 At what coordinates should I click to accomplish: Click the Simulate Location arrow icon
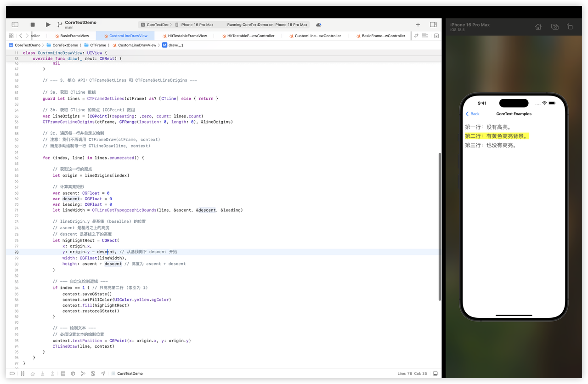[x=103, y=373]
